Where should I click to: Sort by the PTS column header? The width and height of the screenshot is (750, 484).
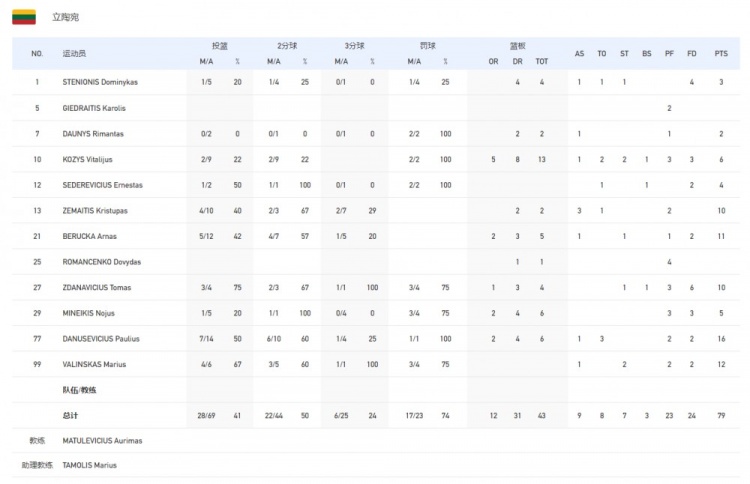(721, 53)
